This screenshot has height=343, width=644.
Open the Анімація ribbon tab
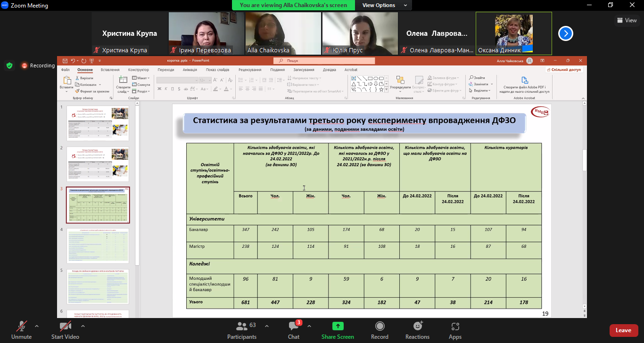pos(190,70)
